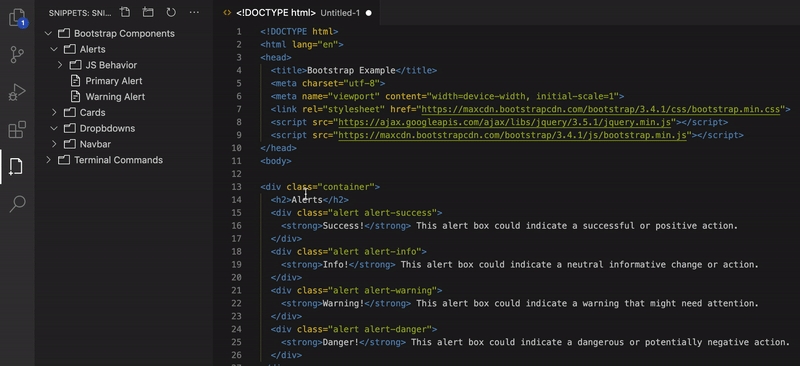Open the Explorer view in activity bar

coord(17,17)
